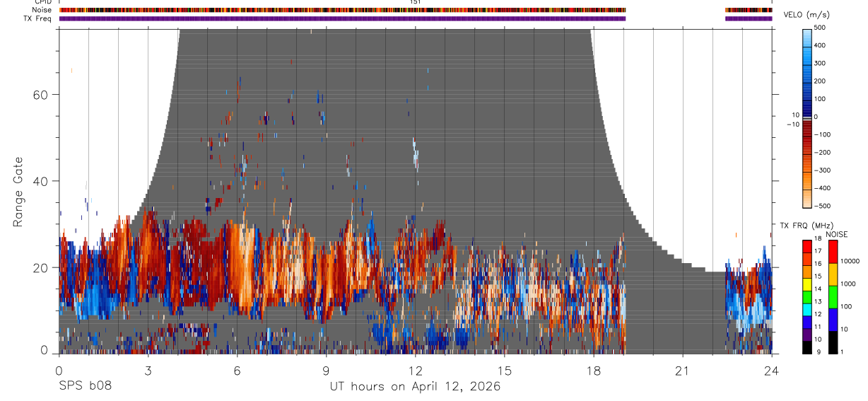The height and width of the screenshot is (401, 868).
Task: Click the 13 MHz label on TX FRQ scale
Action: click(x=819, y=302)
